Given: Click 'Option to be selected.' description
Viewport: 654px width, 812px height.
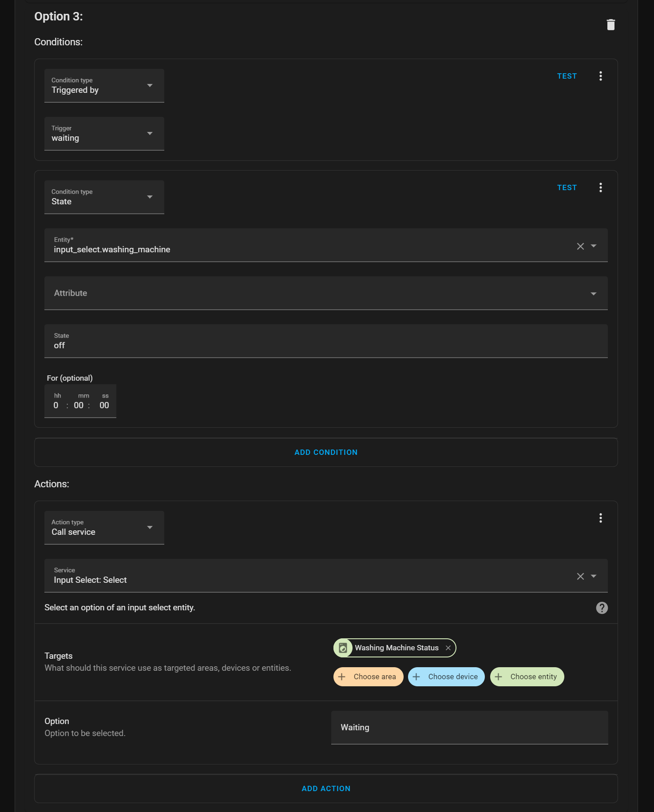Looking at the screenshot, I should 85,733.
